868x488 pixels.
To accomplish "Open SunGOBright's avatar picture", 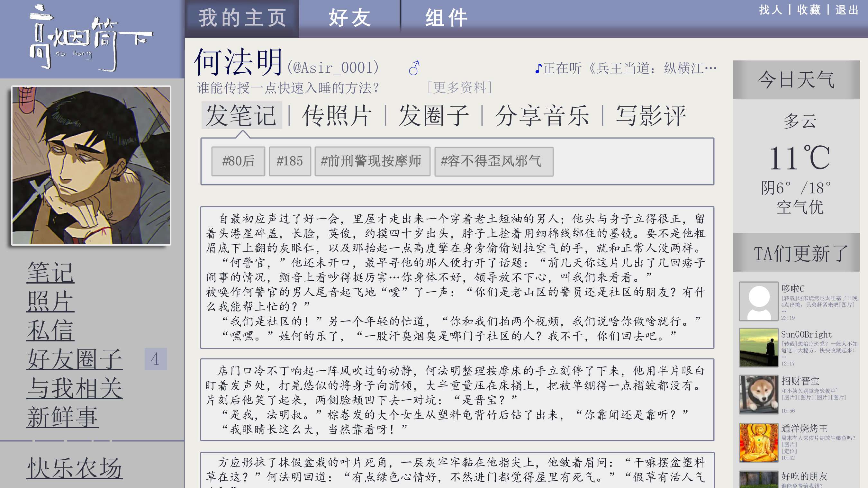I will pos(758,348).
